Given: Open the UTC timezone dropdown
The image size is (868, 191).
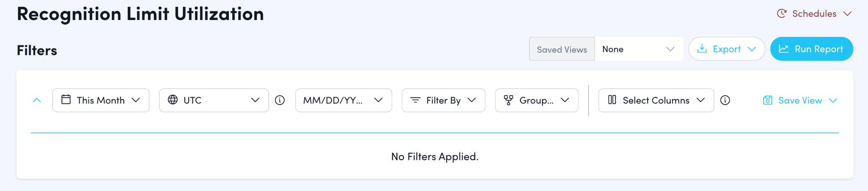Looking at the screenshot, I should tap(214, 100).
